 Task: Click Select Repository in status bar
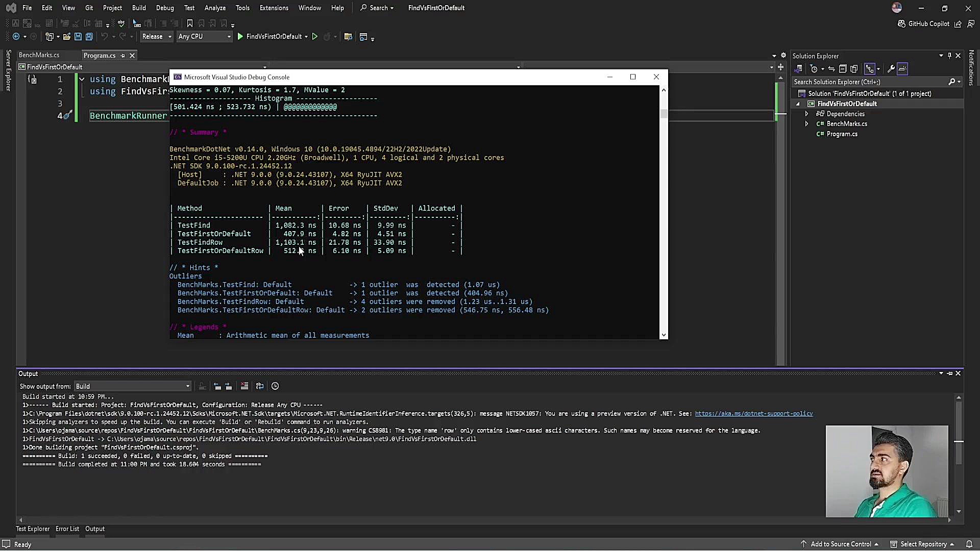pos(922,544)
